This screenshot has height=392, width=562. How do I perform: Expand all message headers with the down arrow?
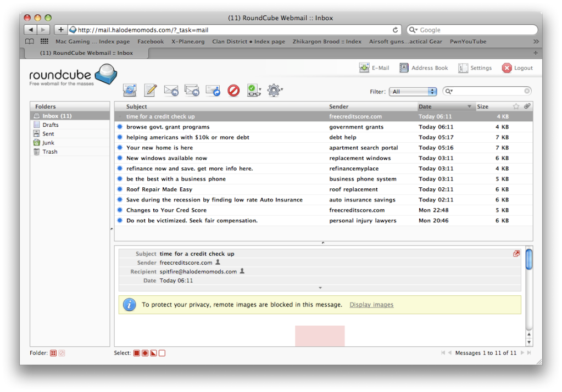[320, 288]
